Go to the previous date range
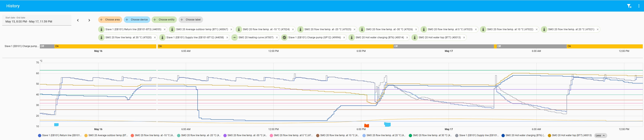Image resolution: width=644 pixels, height=140 pixels. pos(78,20)
